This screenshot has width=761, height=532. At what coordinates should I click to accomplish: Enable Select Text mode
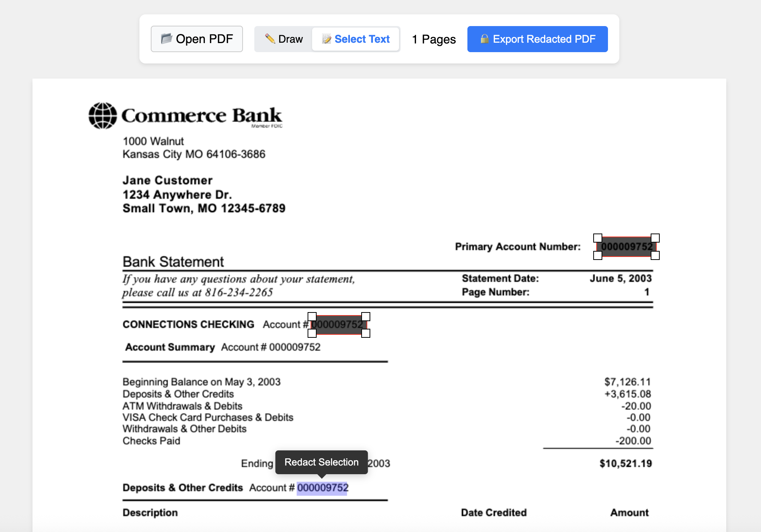(x=356, y=39)
